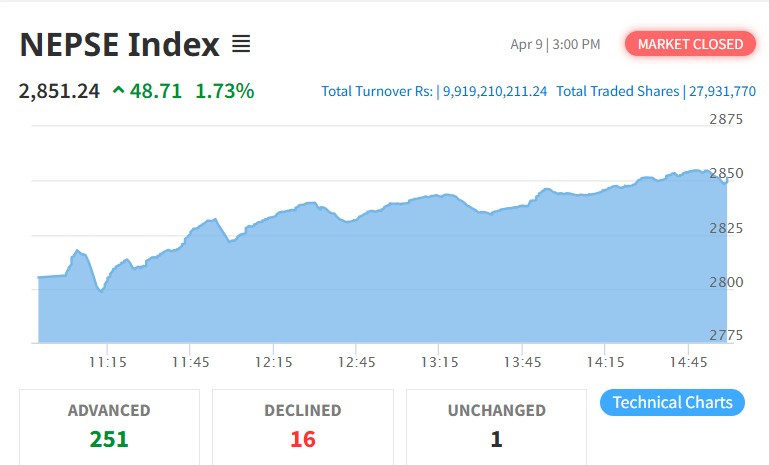Screen dimensions: 769x465
Task: Click the 13:15 time axis label
Action: [x=439, y=361]
